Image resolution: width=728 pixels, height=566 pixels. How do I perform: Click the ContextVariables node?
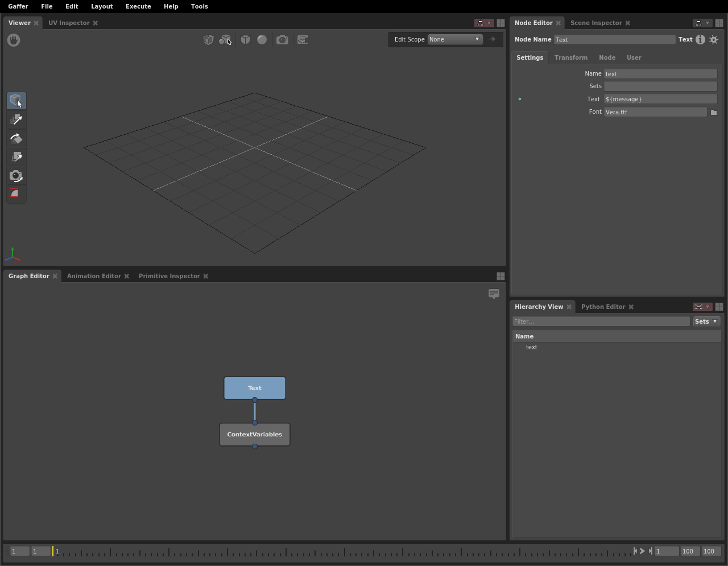click(x=255, y=435)
